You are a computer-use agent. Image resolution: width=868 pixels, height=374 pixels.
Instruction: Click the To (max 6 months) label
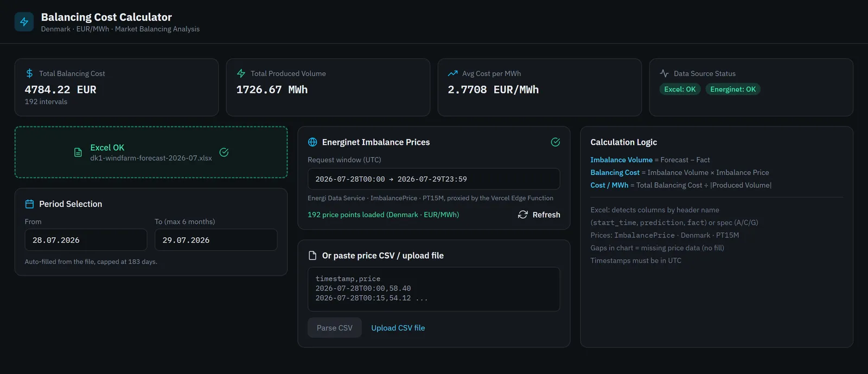[x=184, y=222]
